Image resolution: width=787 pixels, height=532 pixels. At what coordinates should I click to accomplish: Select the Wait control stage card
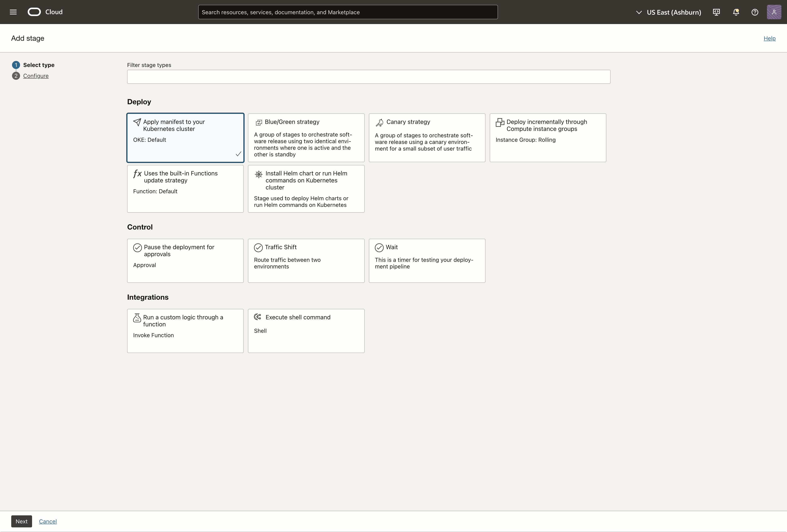427,261
